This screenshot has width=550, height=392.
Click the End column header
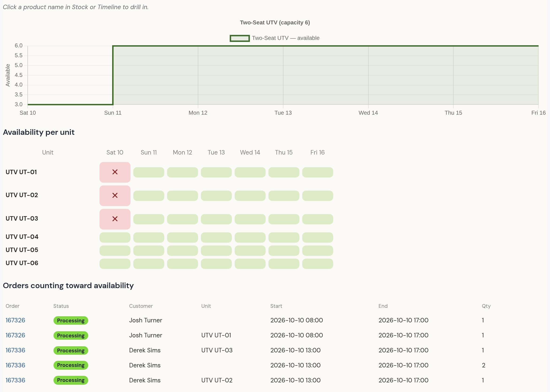click(383, 306)
